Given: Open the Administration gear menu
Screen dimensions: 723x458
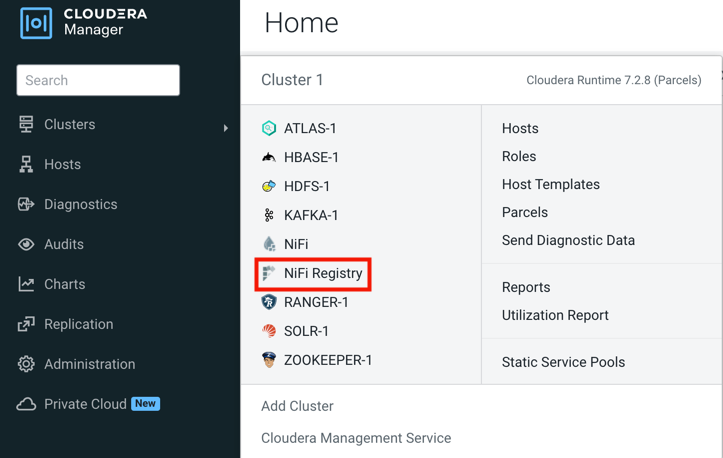Looking at the screenshot, I should 89,364.
